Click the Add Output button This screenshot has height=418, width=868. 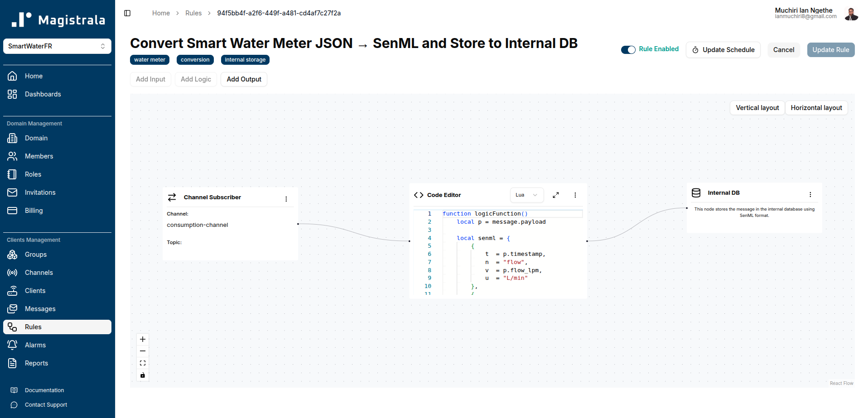[x=244, y=79]
